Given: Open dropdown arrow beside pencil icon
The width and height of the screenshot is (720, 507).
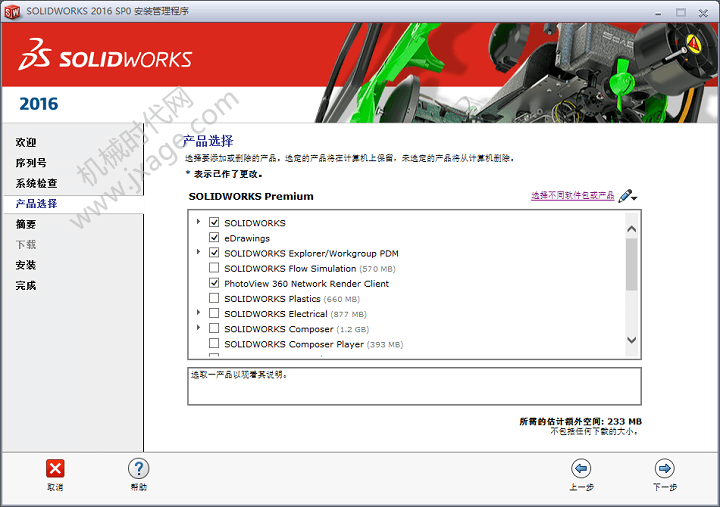Looking at the screenshot, I should coord(634,198).
